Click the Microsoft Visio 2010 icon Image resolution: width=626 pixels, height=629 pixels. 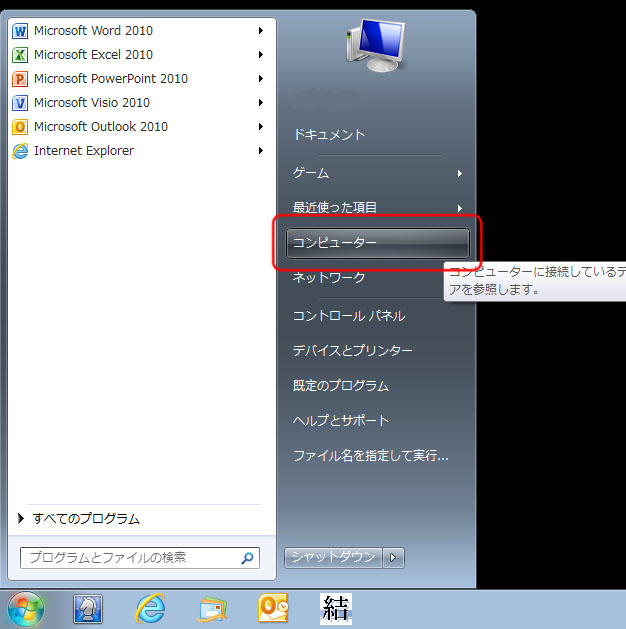point(20,103)
